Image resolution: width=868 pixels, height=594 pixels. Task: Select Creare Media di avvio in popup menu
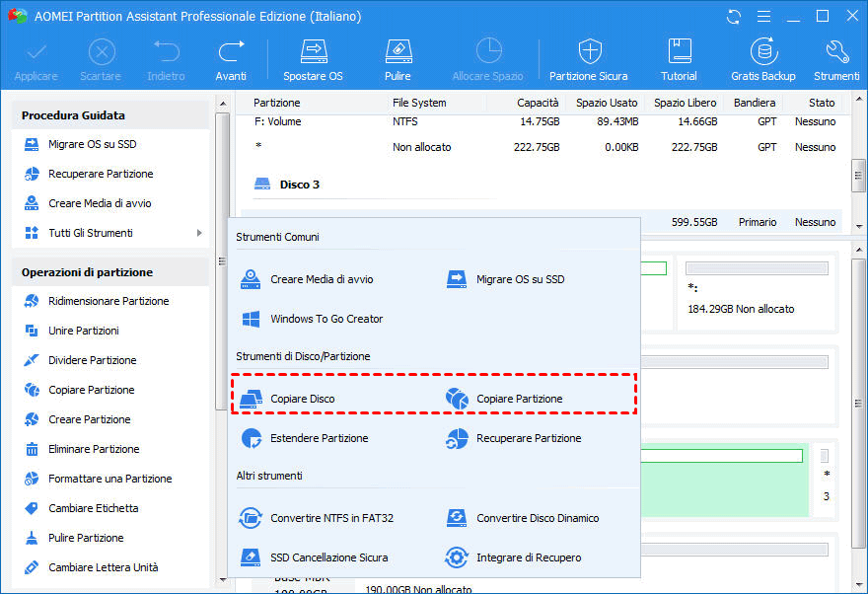point(307,279)
